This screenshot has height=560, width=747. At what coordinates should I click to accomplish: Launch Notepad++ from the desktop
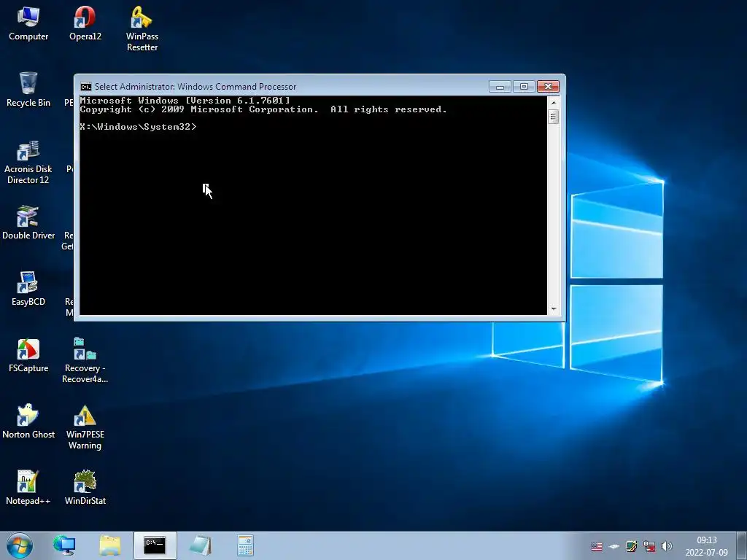tap(28, 488)
